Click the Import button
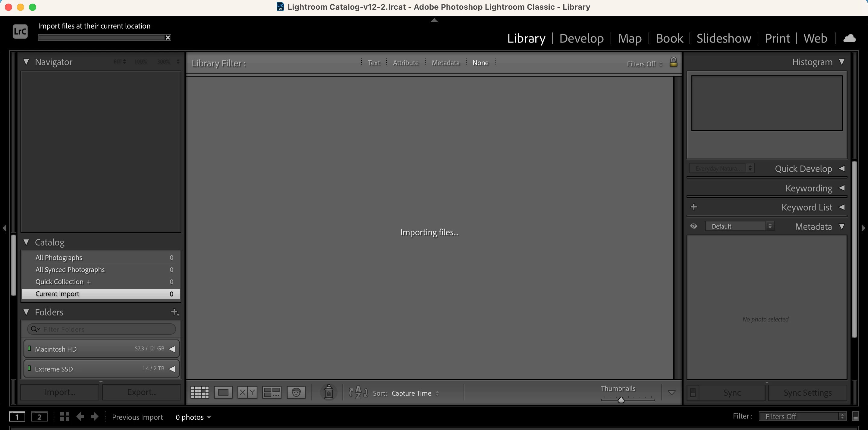 pos(60,392)
